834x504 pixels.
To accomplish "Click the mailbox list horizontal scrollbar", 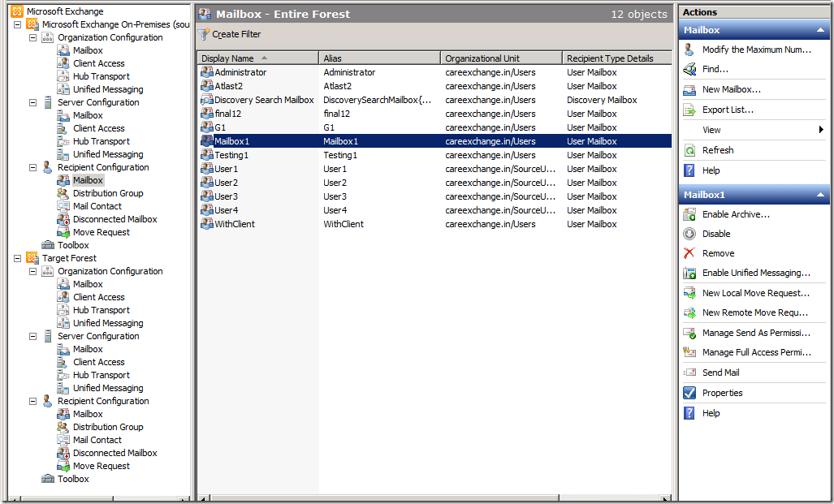I will pos(384,498).
